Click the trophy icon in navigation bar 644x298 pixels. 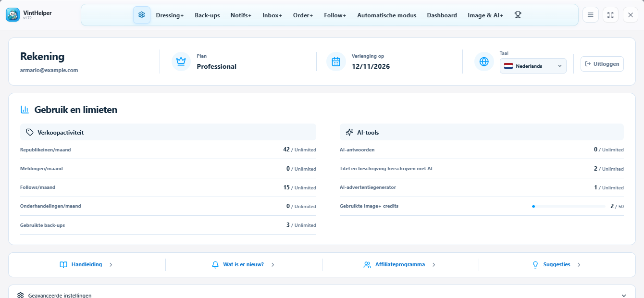[x=518, y=15]
